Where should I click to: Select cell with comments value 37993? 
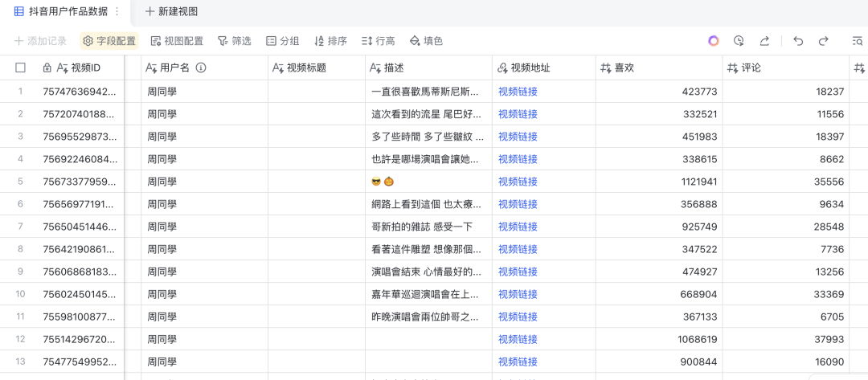786,339
